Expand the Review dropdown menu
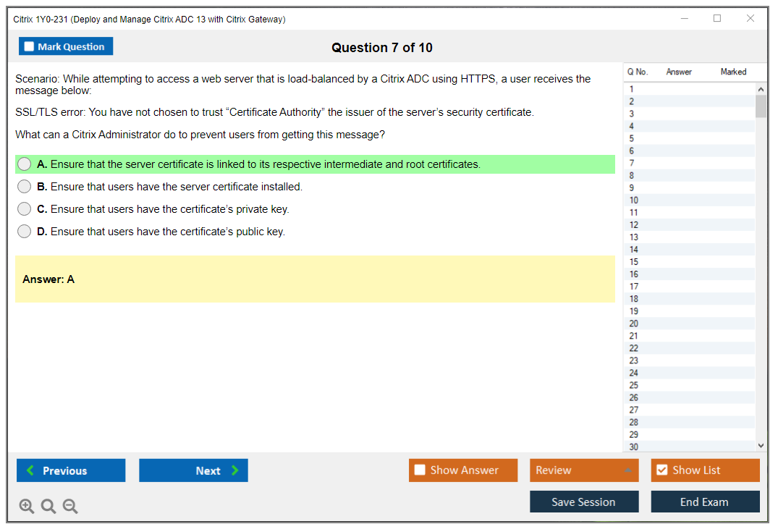The image size is (778, 532). pyautogui.click(x=627, y=470)
